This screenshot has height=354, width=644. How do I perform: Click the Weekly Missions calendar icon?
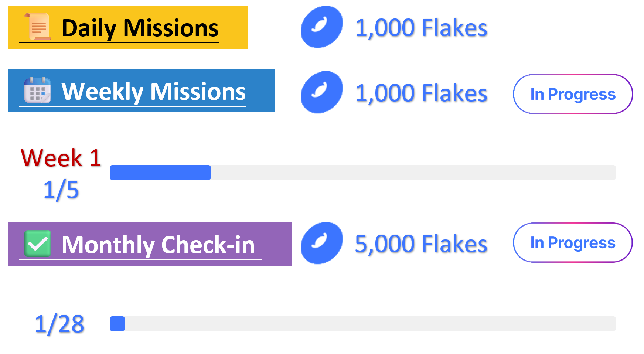[x=37, y=90]
